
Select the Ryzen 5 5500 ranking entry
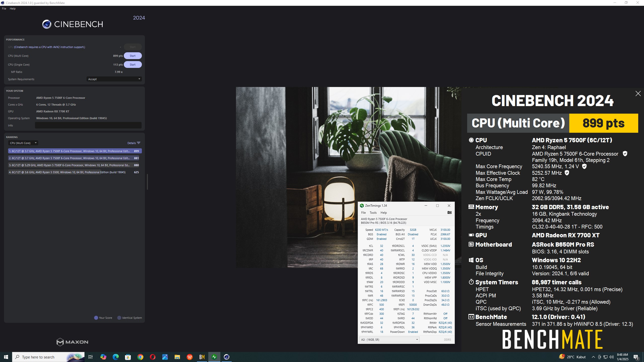coord(73,172)
